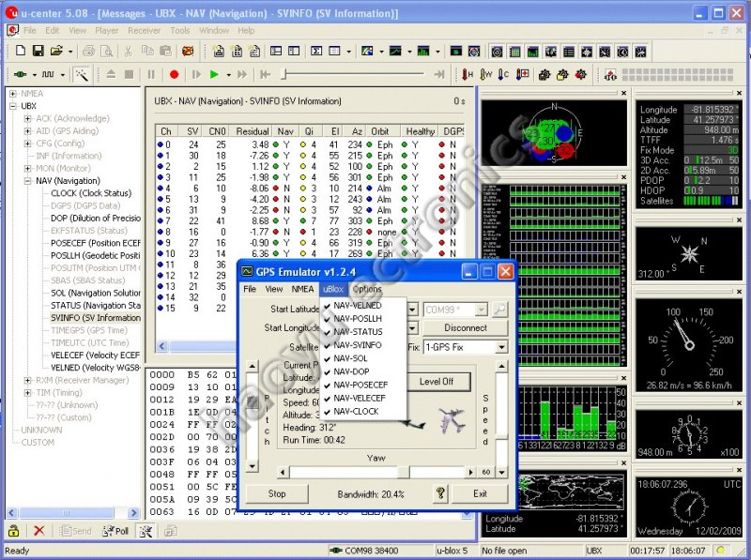Save the current log with the floppy icon
This screenshot has width=751, height=560.
[x=38, y=51]
